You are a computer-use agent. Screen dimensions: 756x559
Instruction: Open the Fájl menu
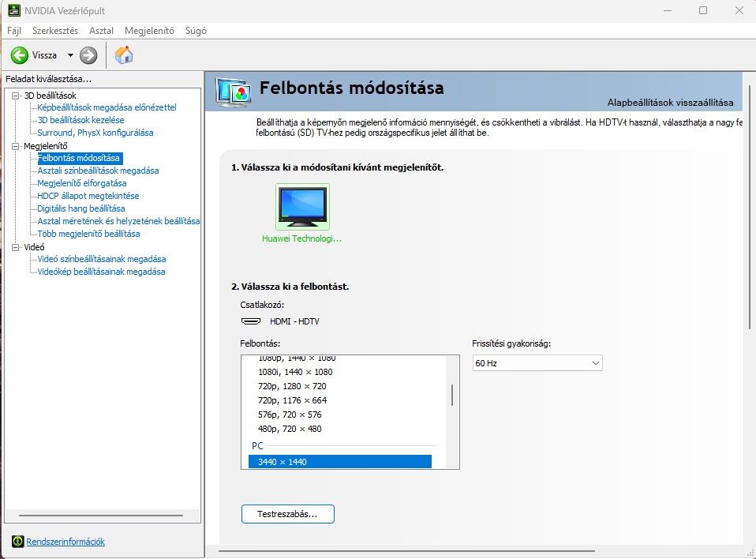pos(14,30)
